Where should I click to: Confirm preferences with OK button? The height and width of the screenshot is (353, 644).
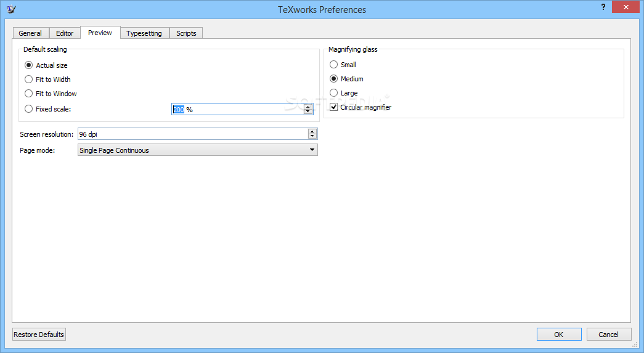(x=559, y=335)
